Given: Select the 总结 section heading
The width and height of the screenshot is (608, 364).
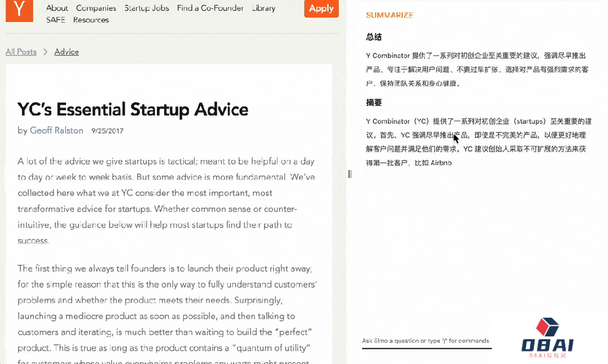Looking at the screenshot, I should pyautogui.click(x=374, y=37).
